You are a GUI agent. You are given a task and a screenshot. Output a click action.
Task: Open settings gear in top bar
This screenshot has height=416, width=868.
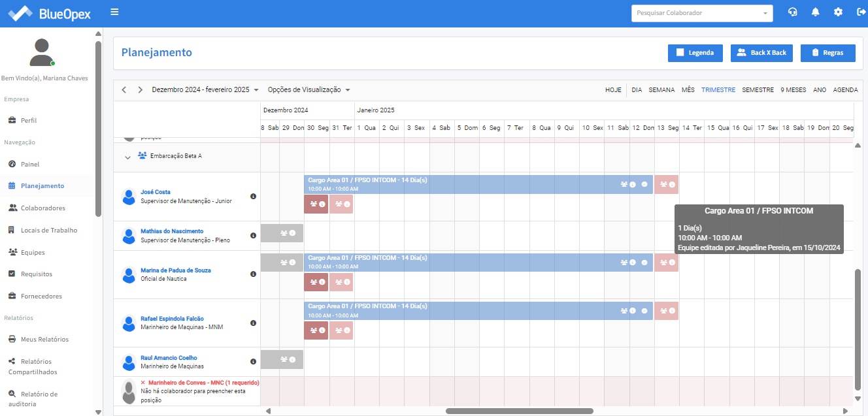(838, 12)
